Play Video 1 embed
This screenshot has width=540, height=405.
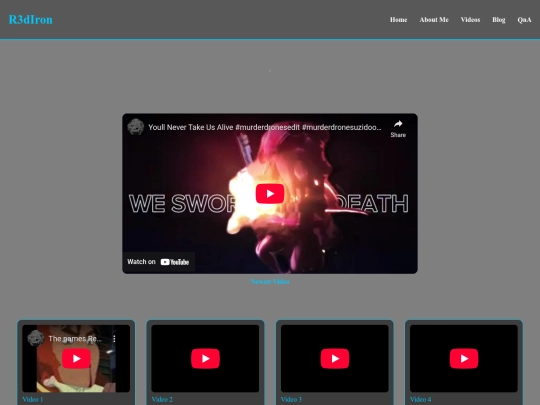point(76,359)
